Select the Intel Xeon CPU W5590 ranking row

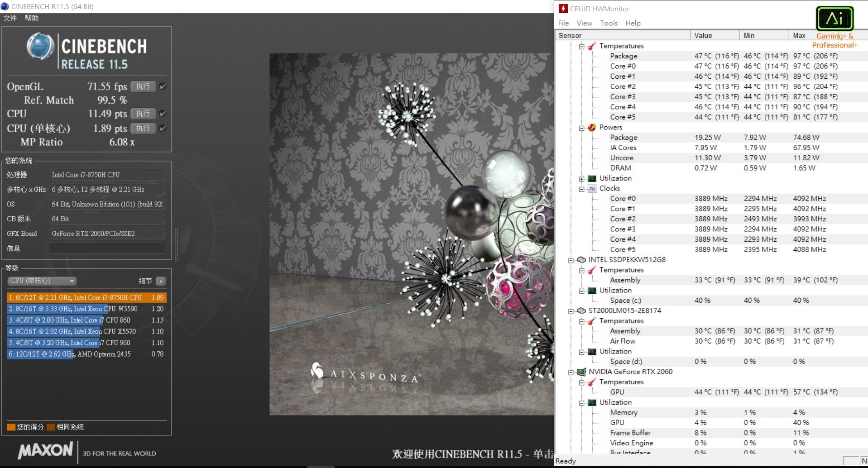pos(86,309)
